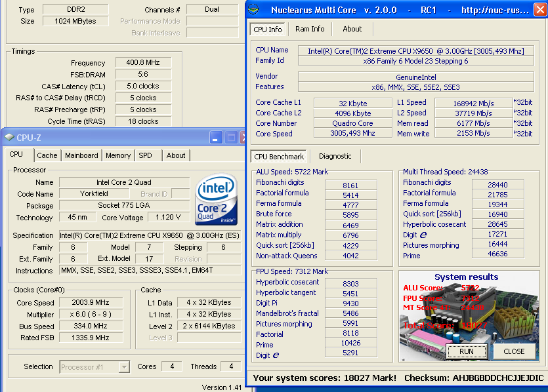Click the CPU Name field in Nuclearus
Image resolution: width=548 pixels, height=392 pixels.
point(416,51)
